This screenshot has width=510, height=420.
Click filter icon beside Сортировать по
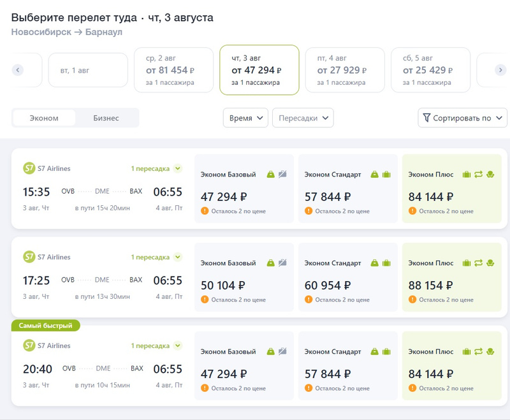point(426,118)
